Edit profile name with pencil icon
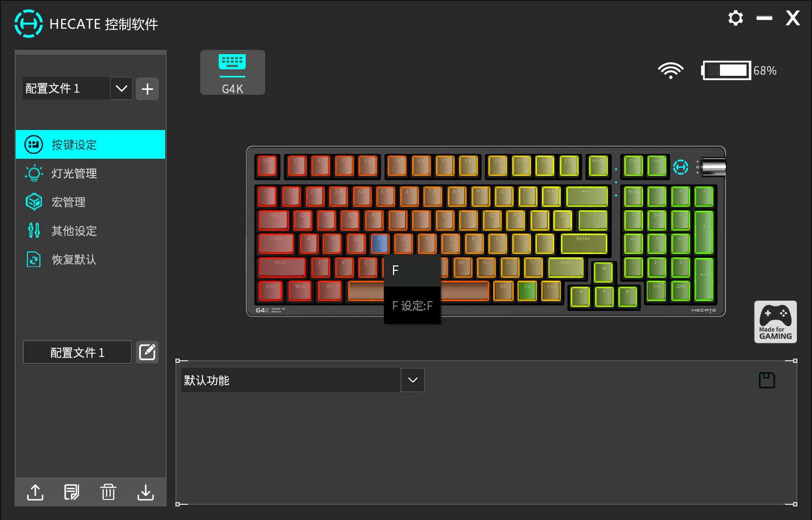The image size is (812, 520). [x=147, y=352]
